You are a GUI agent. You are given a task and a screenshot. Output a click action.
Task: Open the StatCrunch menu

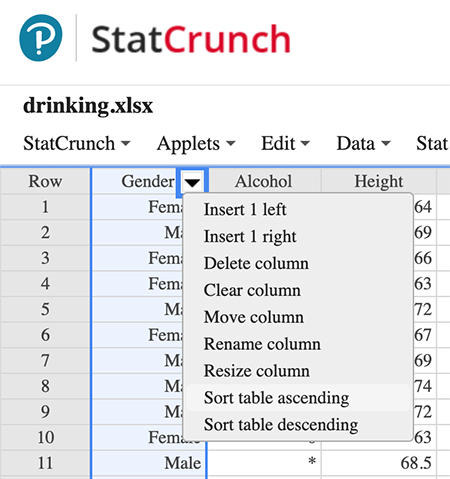pos(77,144)
